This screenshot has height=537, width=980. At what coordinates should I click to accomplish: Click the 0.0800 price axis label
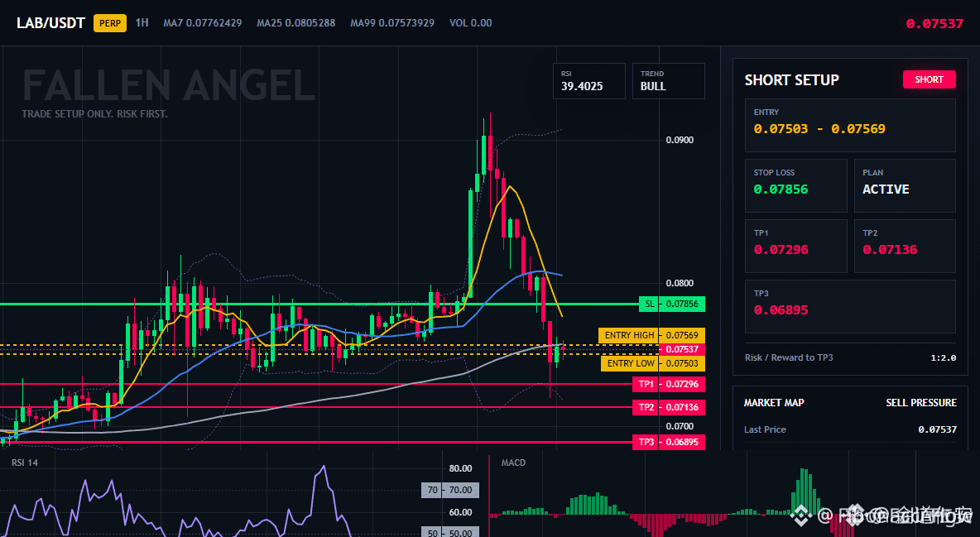point(680,283)
